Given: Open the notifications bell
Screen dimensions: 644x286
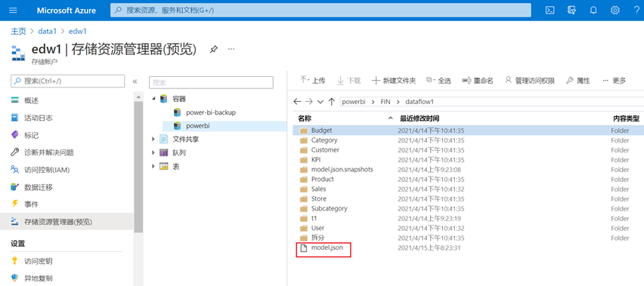Looking at the screenshot, I should tap(593, 11).
